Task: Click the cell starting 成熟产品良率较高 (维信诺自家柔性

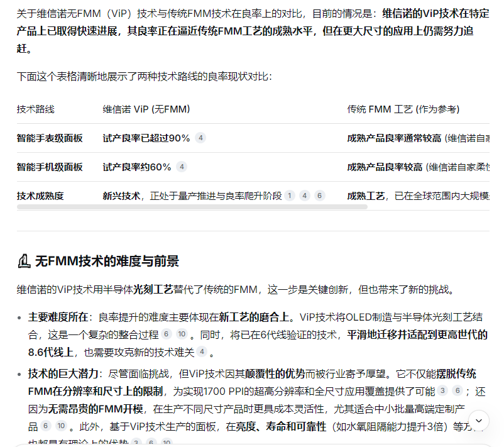Action: pos(418,167)
